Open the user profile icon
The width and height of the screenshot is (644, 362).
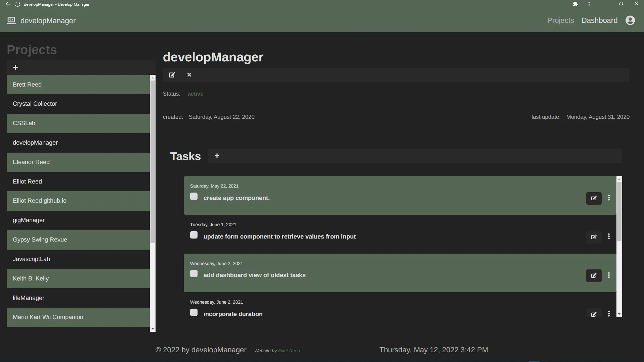(630, 20)
